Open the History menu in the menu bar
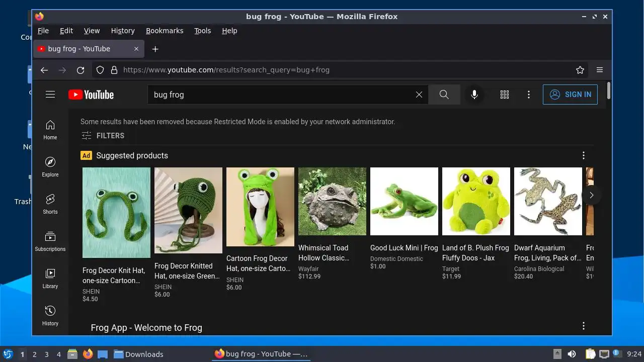Image resolution: width=644 pixels, height=362 pixels. pos(123,31)
